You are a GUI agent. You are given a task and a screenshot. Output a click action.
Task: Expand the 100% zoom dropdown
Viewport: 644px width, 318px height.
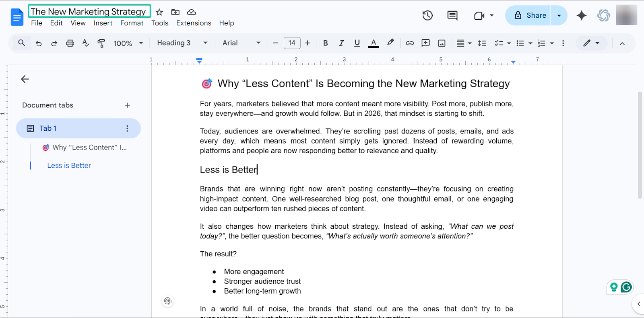[128, 43]
